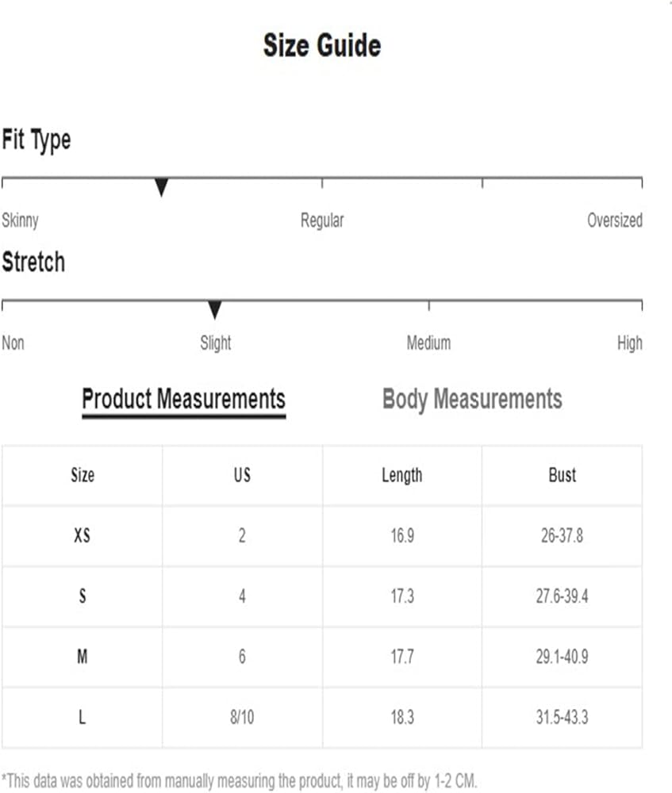Click the Medium stretch label

pyautogui.click(x=428, y=343)
